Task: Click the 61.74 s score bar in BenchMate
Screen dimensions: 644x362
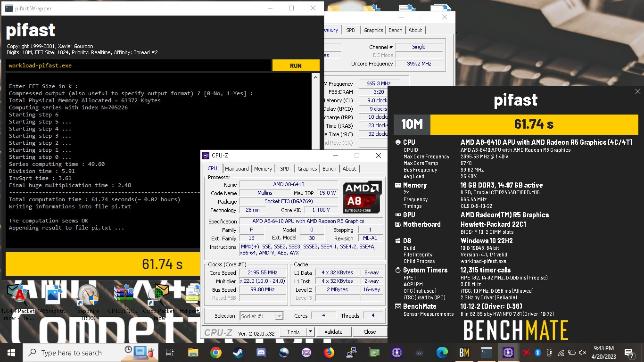Action: pos(534,124)
